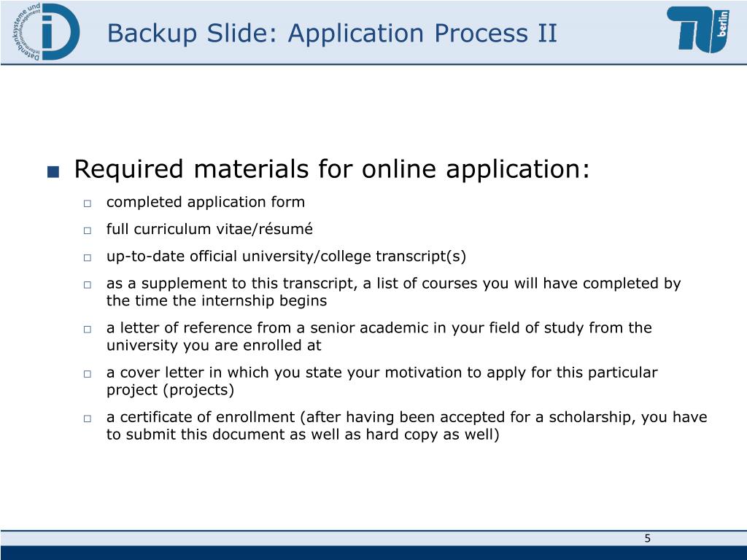Click the text about a letter of reference
This screenshot has height=560, width=747.
click(x=379, y=336)
